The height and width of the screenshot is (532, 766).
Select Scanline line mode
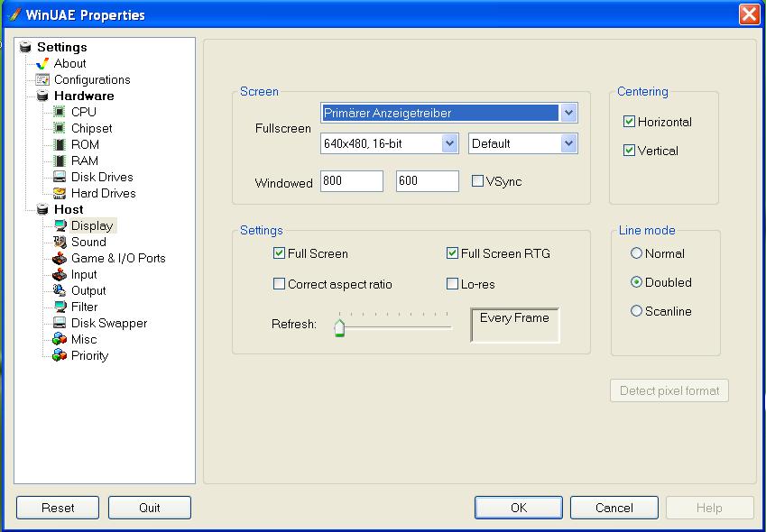(x=636, y=311)
